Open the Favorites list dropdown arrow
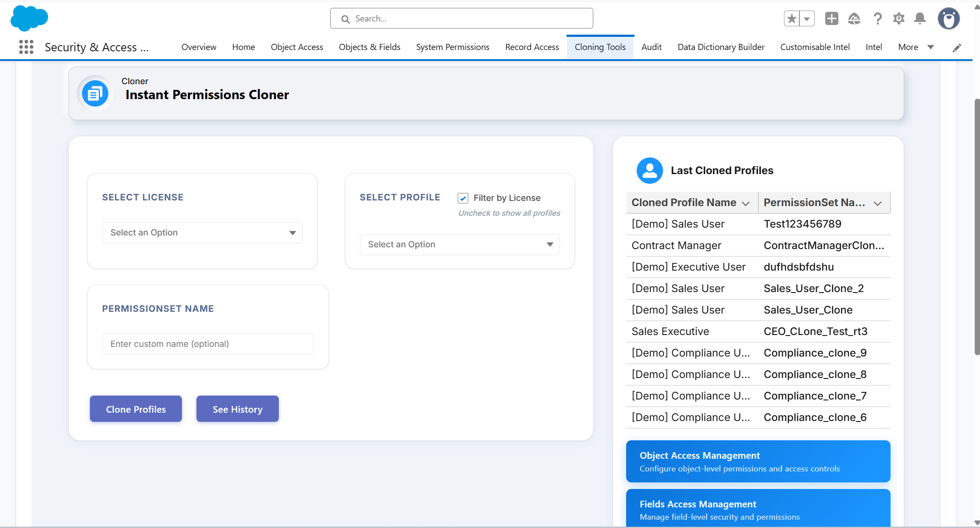The width and height of the screenshot is (980, 528). [x=807, y=18]
